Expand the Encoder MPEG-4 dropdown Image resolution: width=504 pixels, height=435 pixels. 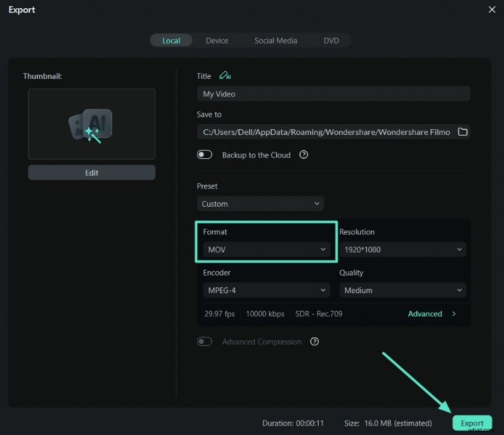[x=266, y=291]
